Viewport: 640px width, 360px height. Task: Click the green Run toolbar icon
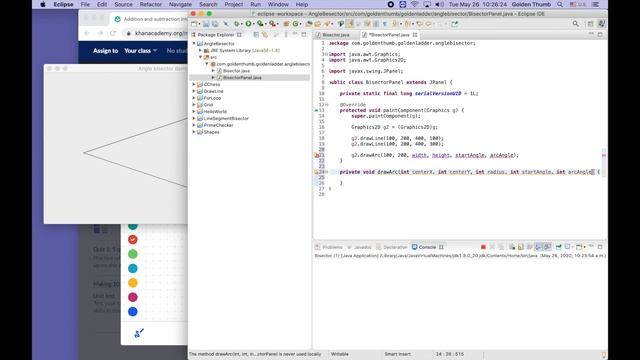248,24
